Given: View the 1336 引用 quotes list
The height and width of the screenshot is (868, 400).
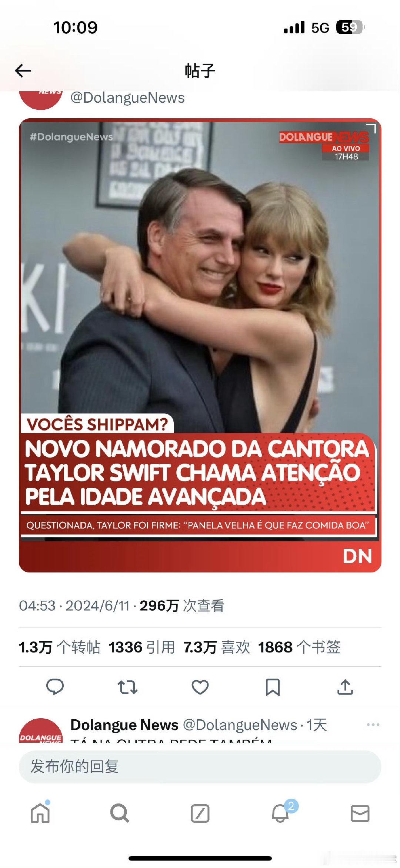Looking at the screenshot, I should point(141,647).
